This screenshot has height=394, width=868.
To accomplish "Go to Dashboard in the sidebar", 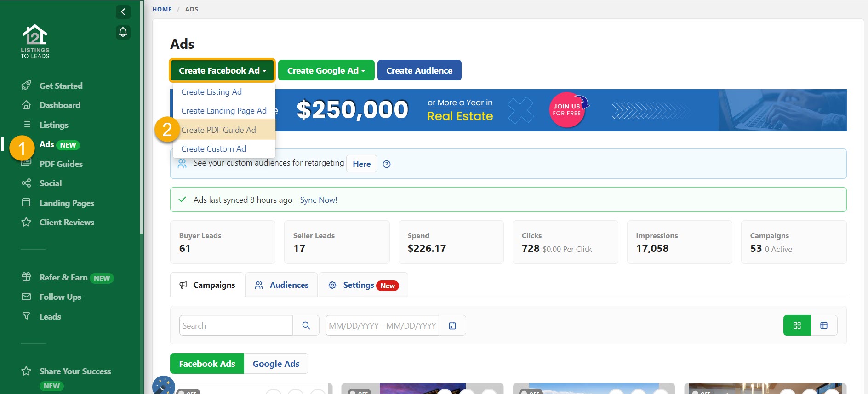I will click(60, 105).
